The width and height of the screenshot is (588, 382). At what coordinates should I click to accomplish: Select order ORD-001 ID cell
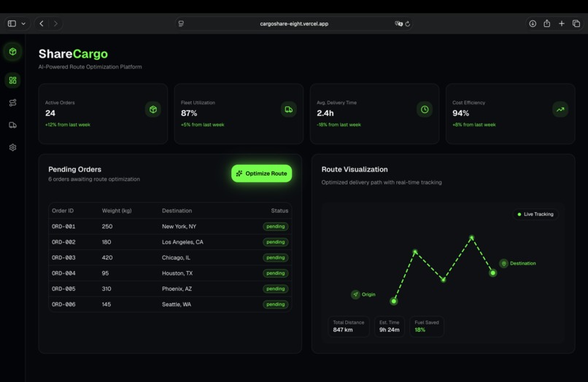pos(63,227)
